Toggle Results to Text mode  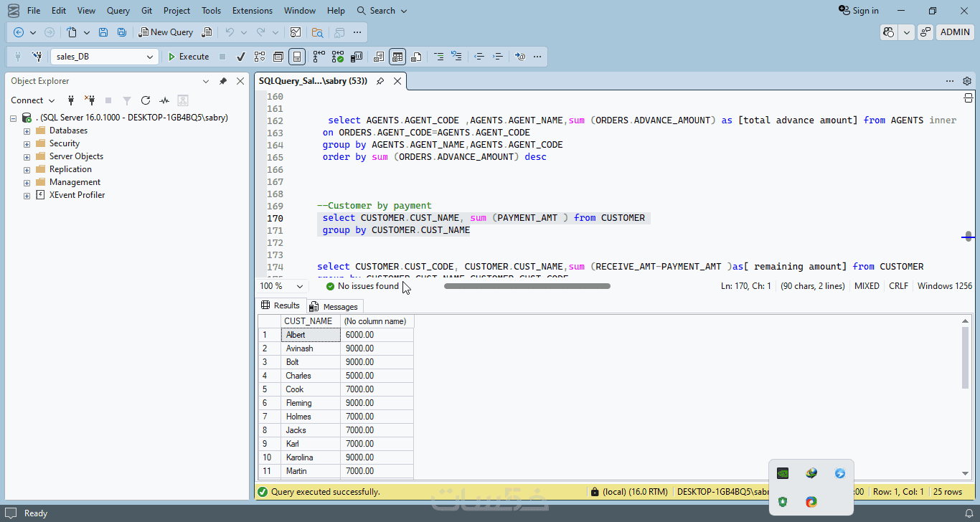(x=377, y=57)
